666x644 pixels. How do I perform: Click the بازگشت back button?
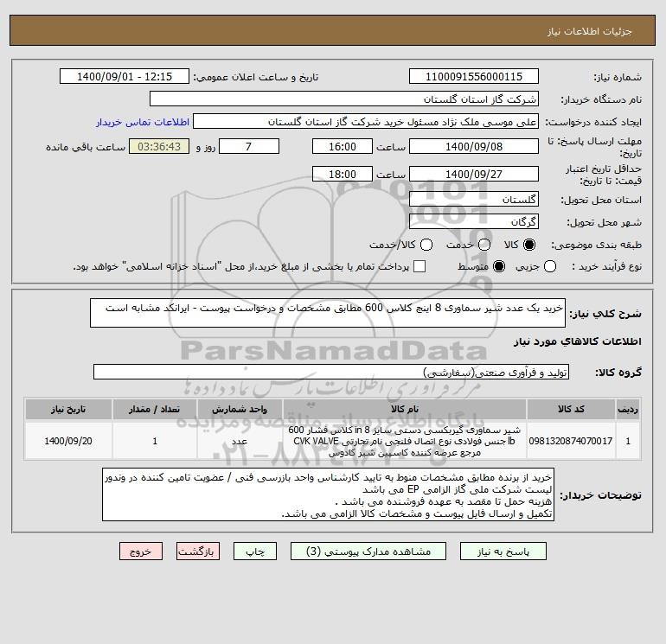[198, 552]
